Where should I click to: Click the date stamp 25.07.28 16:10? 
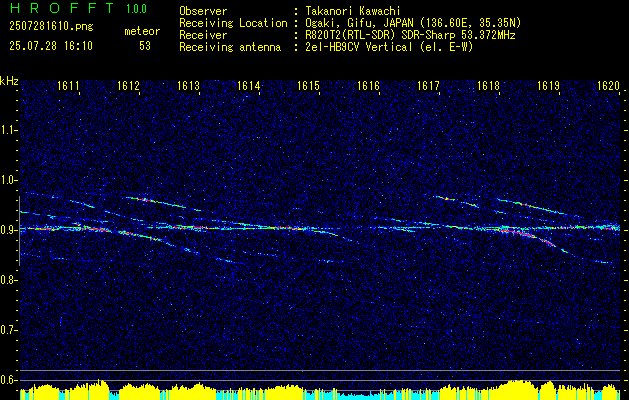click(51, 46)
